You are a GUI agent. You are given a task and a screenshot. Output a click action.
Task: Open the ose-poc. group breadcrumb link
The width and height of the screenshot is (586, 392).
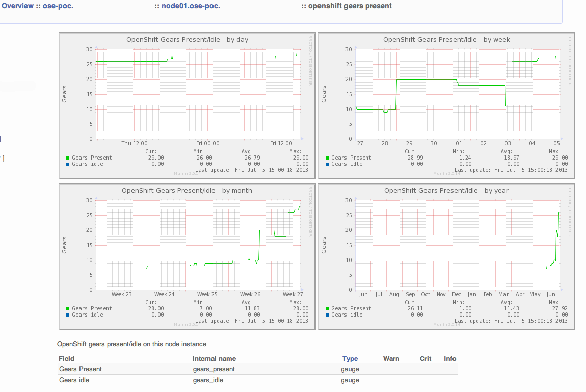click(x=58, y=6)
